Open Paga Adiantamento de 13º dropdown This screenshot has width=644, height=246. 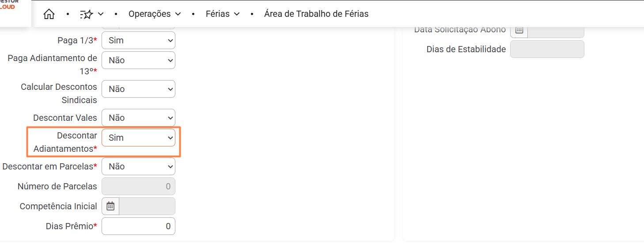point(138,60)
